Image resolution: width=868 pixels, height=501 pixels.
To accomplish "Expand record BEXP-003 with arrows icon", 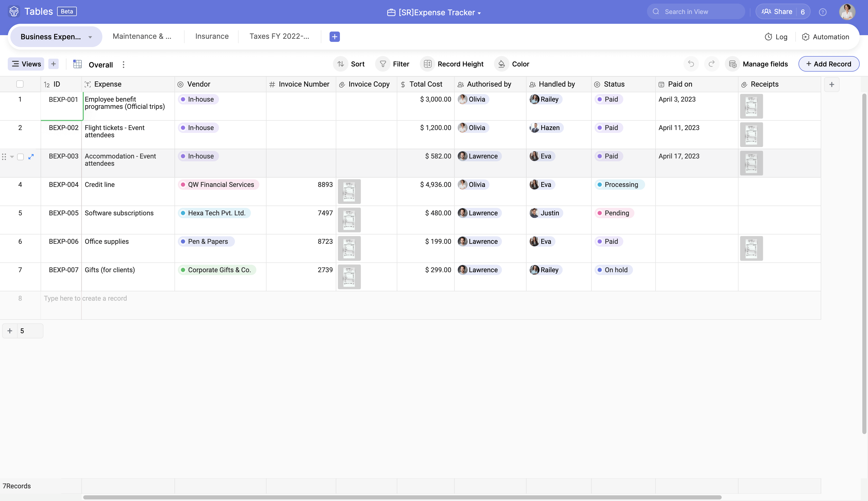I will [x=31, y=157].
